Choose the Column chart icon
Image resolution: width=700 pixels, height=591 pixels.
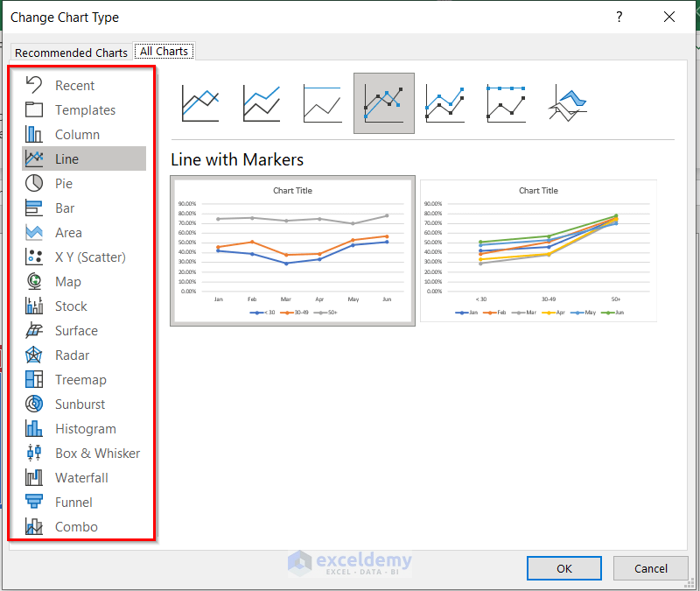(x=34, y=134)
